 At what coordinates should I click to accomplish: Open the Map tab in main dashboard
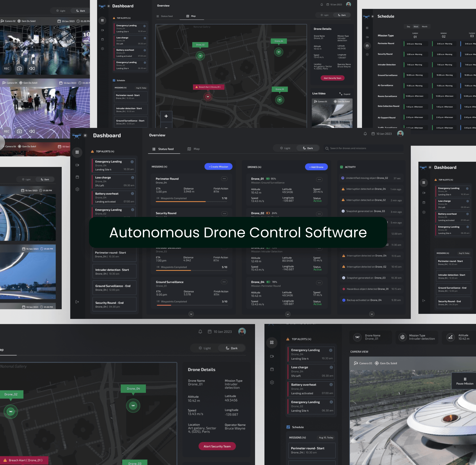[x=194, y=149]
